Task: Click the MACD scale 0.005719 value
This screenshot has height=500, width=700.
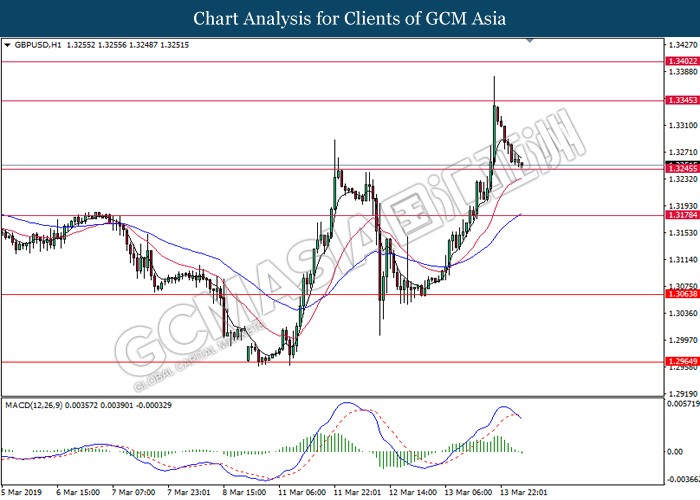Action: pos(683,404)
